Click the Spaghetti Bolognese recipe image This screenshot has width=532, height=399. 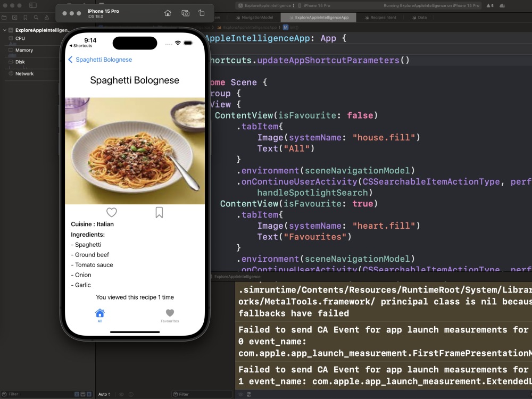tap(135, 151)
